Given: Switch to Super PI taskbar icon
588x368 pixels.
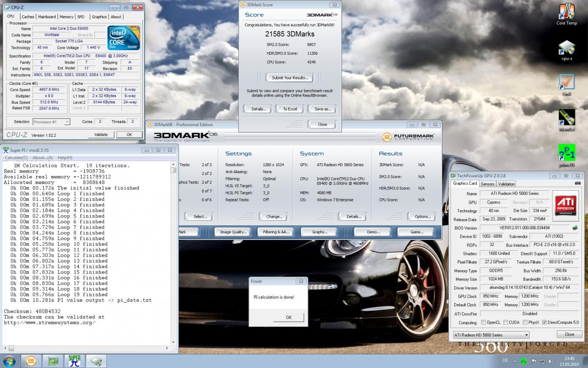Looking at the screenshot, I should (75, 361).
